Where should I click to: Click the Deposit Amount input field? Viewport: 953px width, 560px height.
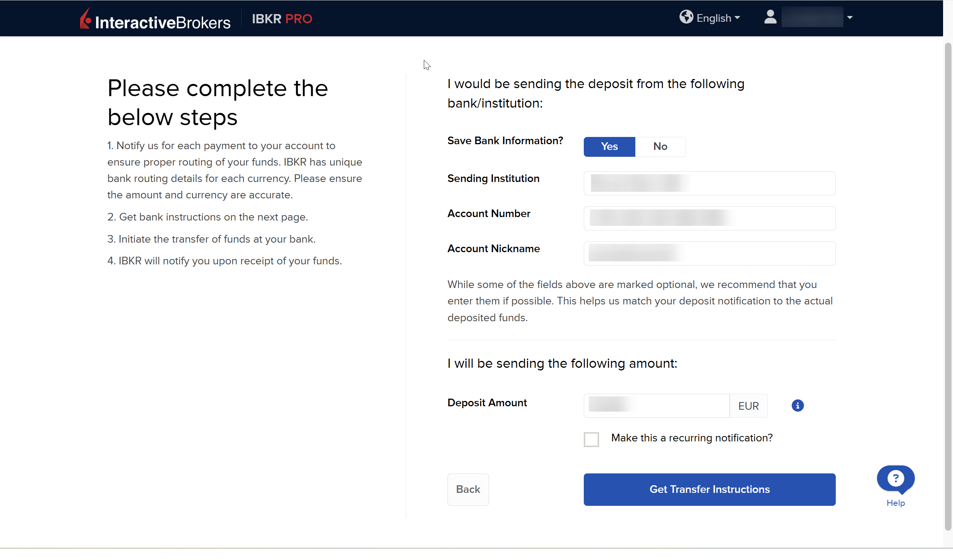pos(656,406)
